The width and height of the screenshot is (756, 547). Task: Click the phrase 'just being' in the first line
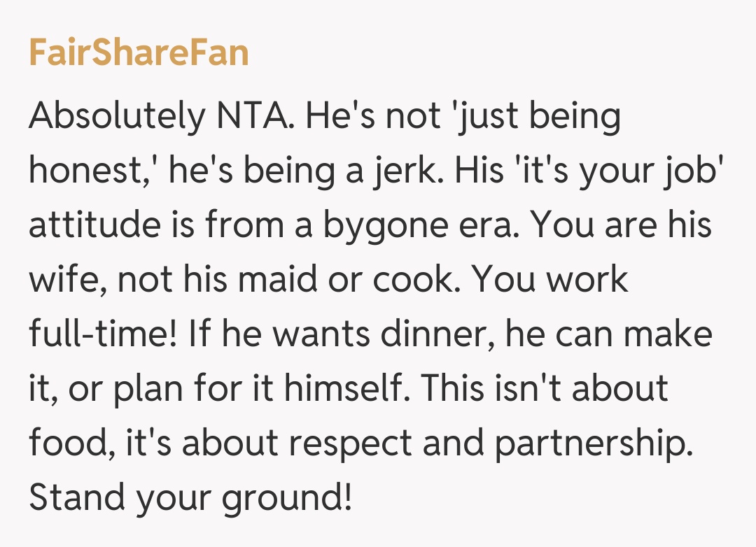536,117
